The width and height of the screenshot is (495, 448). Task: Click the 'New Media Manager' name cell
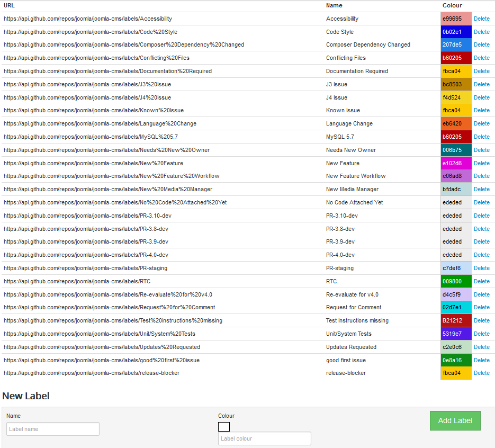pyautogui.click(x=352, y=189)
